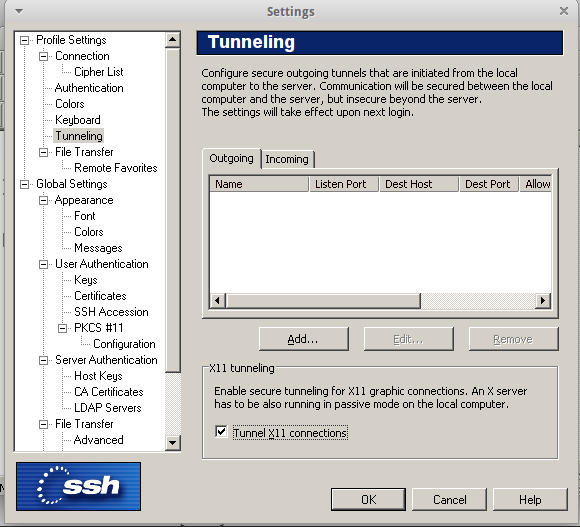
Task: Click the tree scrollbar up arrow
Action: 172,40
